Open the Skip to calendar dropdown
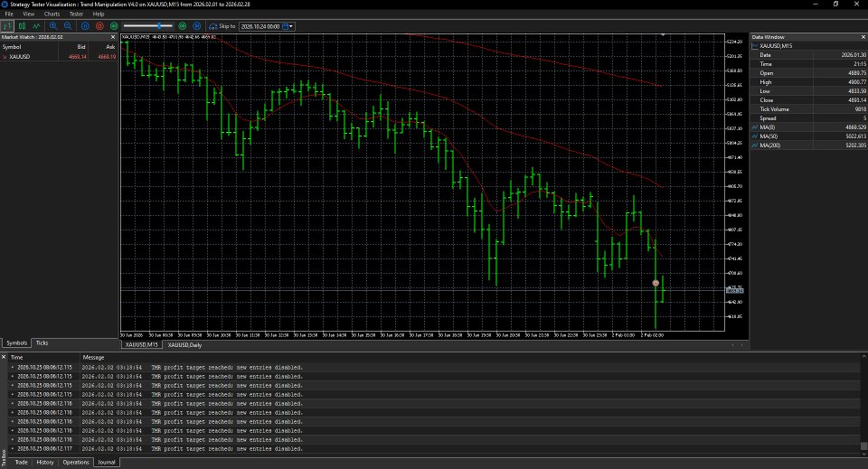 tap(288, 26)
